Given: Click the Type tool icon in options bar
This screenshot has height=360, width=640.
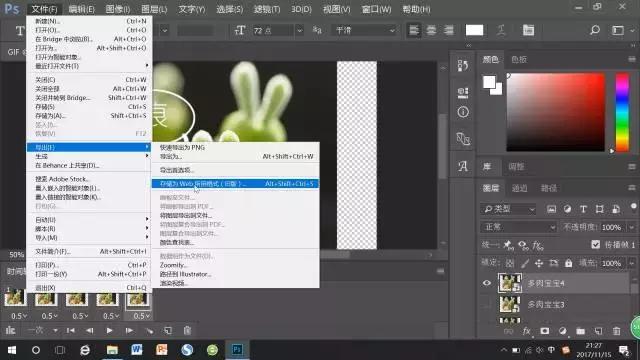Looking at the screenshot, I should [19, 31].
